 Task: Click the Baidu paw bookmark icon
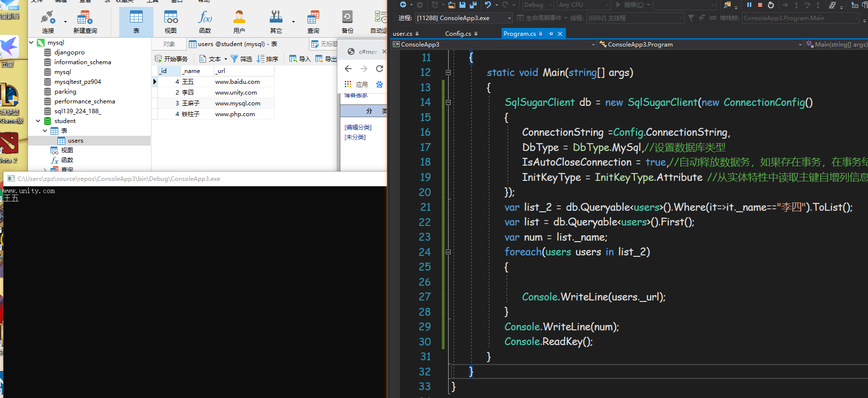tap(380, 84)
